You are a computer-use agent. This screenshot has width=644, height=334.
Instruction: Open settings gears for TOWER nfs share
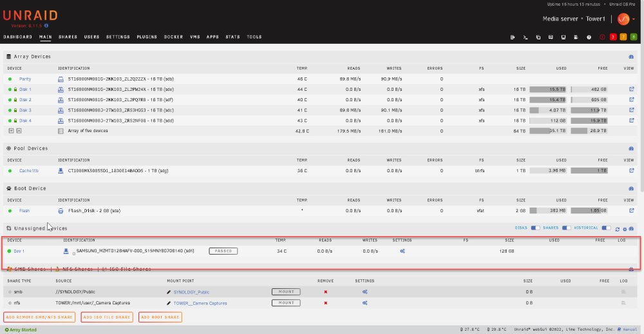click(365, 303)
